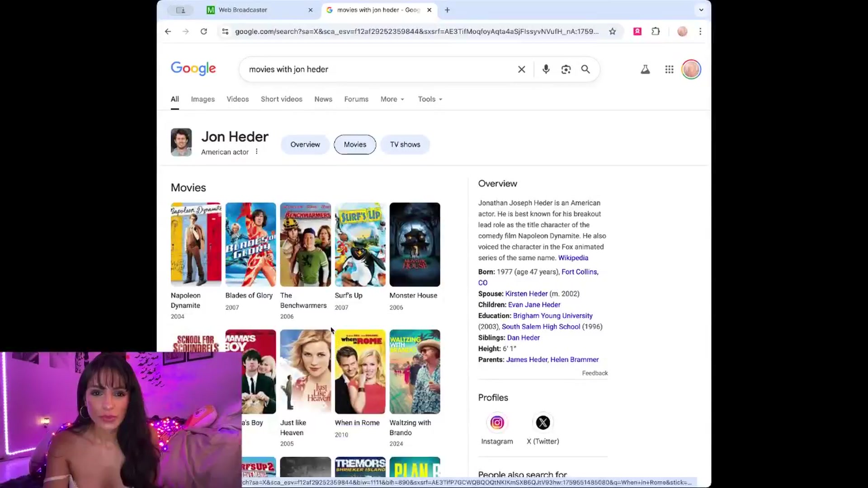Open Jon Heder's X (Twitter) profile icon

tap(542, 422)
